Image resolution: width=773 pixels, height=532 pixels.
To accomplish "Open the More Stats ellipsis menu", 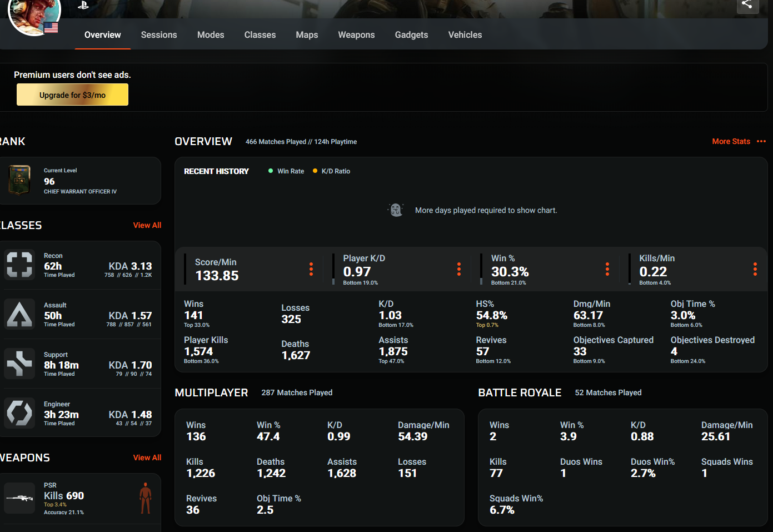I will (x=761, y=141).
